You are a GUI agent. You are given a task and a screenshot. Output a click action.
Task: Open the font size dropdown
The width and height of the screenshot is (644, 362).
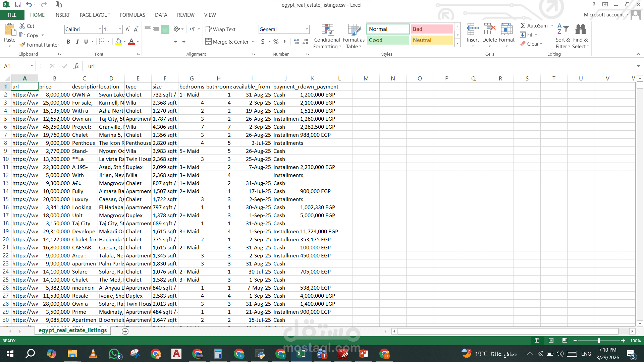click(120, 29)
